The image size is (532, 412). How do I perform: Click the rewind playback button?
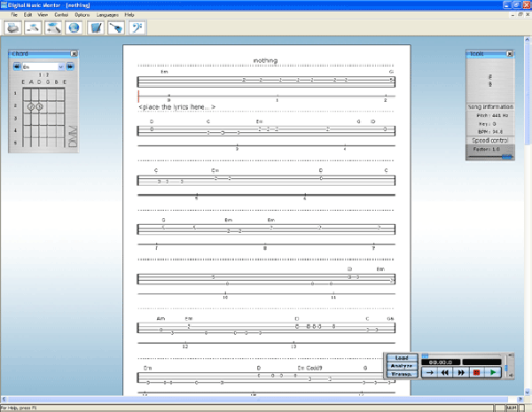445,373
